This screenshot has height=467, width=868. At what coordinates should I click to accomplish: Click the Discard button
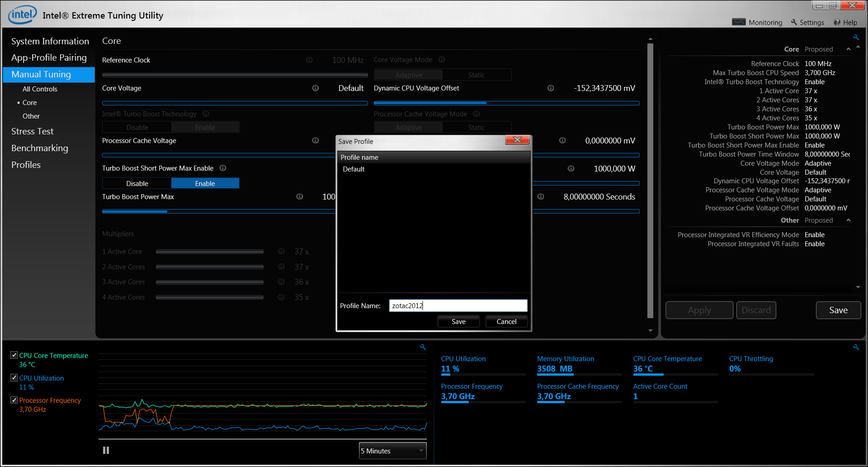coord(756,310)
